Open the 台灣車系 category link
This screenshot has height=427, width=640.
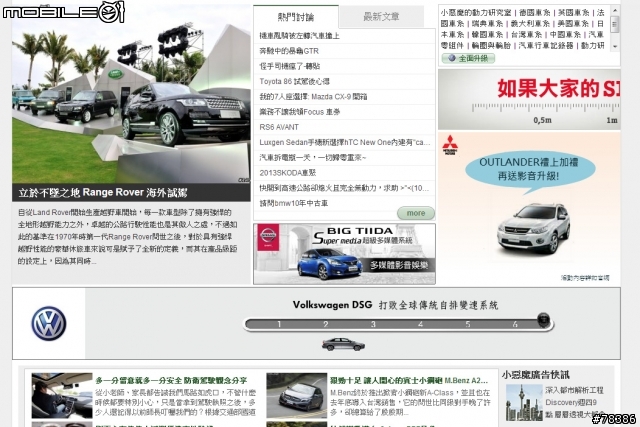(526, 35)
